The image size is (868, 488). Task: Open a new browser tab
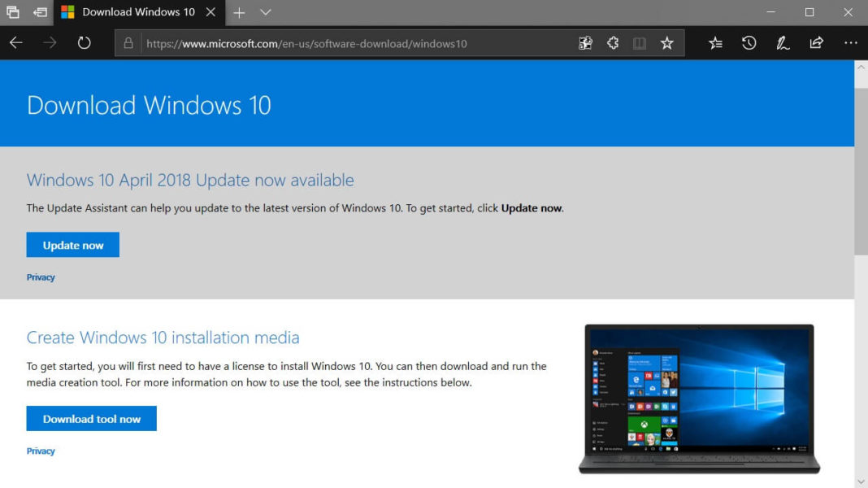[239, 12]
